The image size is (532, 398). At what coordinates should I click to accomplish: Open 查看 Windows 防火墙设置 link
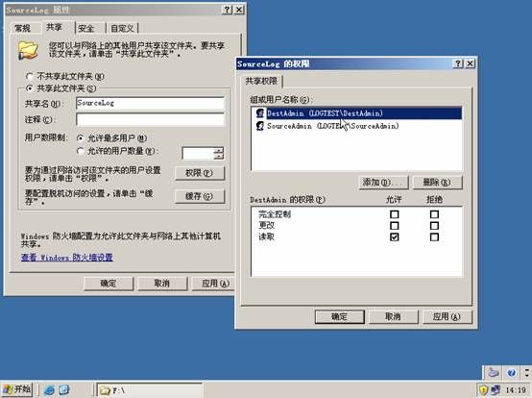[67, 258]
